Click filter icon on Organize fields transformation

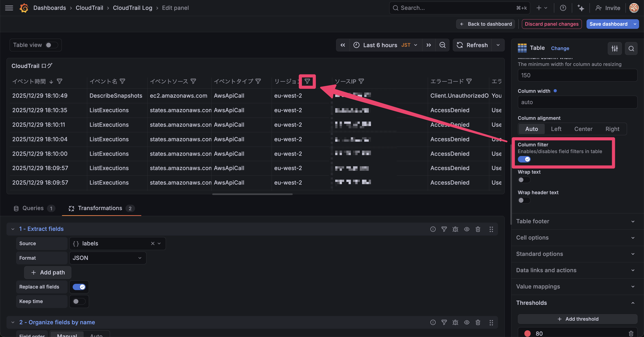(444, 322)
